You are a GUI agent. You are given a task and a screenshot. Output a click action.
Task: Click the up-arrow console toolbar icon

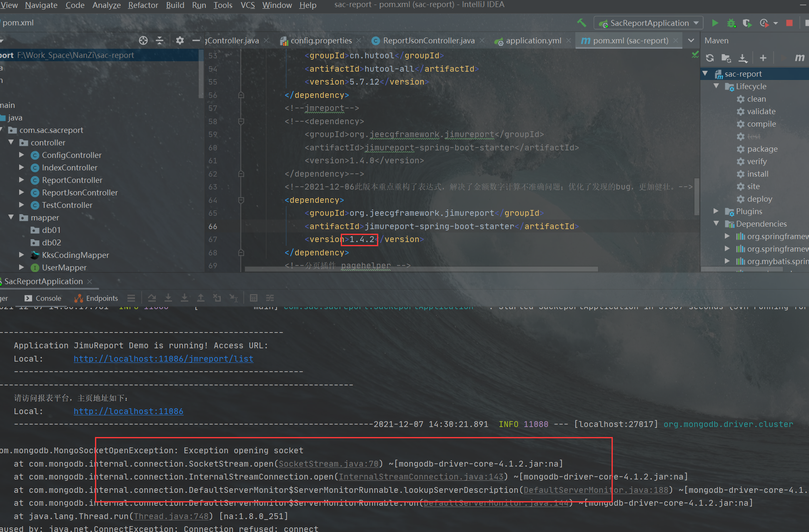coord(201,298)
